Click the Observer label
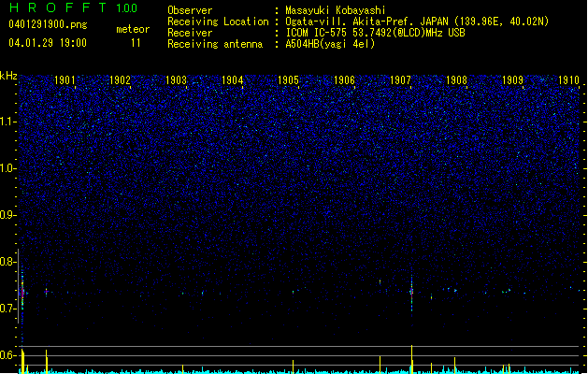 pos(190,10)
